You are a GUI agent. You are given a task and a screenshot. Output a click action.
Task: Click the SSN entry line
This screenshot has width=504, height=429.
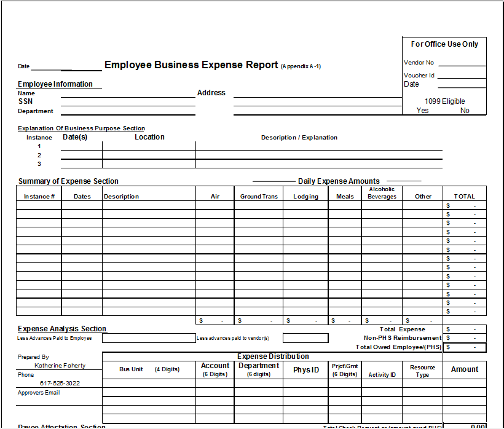coord(127,102)
